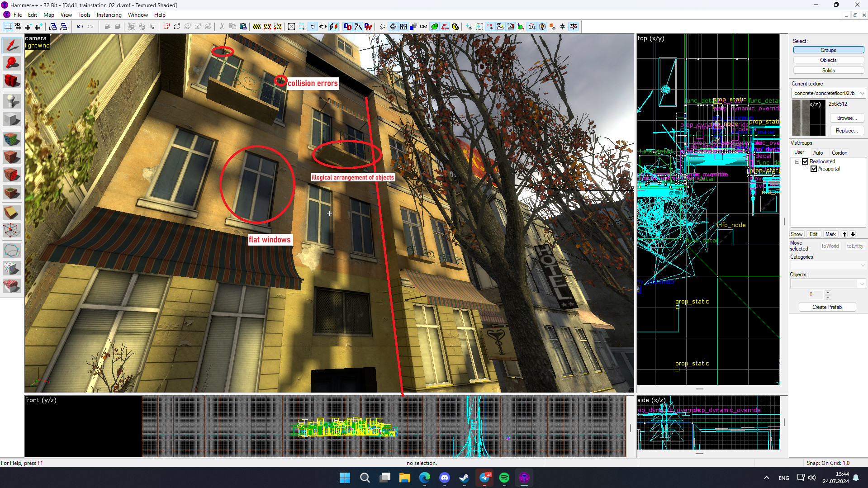The height and width of the screenshot is (488, 868).
Task: Expand the Categories dropdown
Action: [863, 265]
